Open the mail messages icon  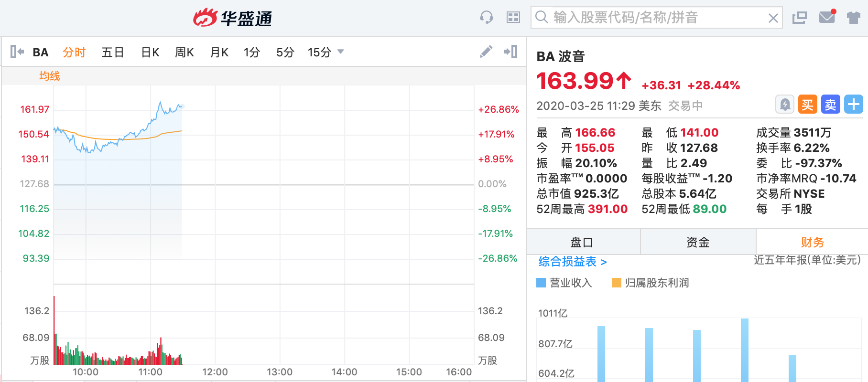[x=827, y=18]
